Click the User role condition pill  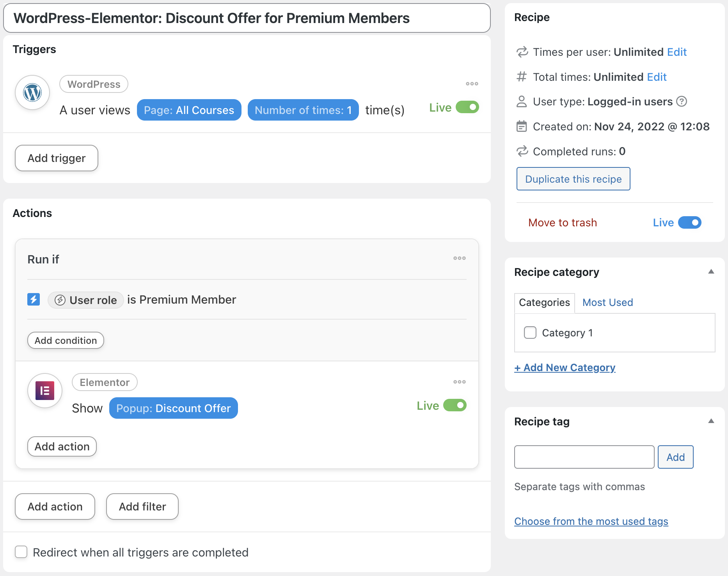click(86, 300)
